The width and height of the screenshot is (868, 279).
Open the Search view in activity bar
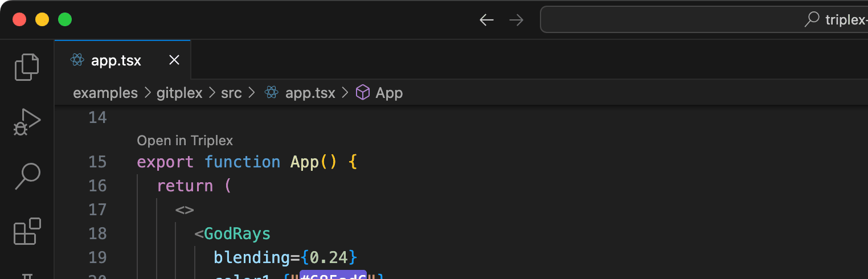tap(27, 176)
